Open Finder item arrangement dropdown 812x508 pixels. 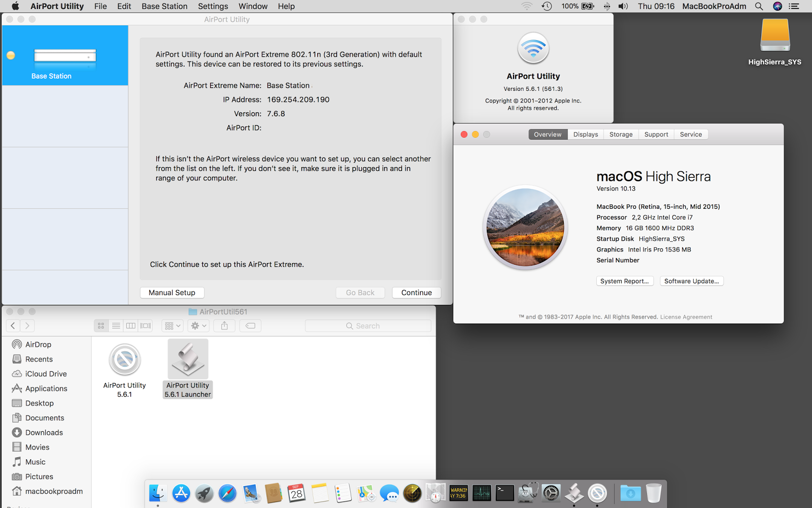pos(173,326)
